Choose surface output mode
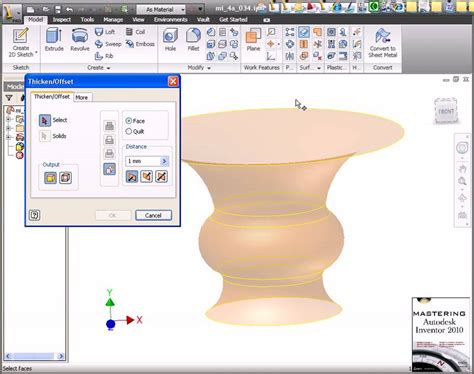Viewport: 474px width, 374px height. (x=65, y=178)
